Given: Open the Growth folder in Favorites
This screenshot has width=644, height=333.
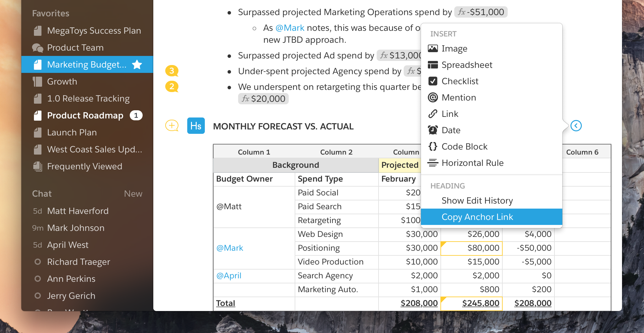Looking at the screenshot, I should [x=62, y=82].
